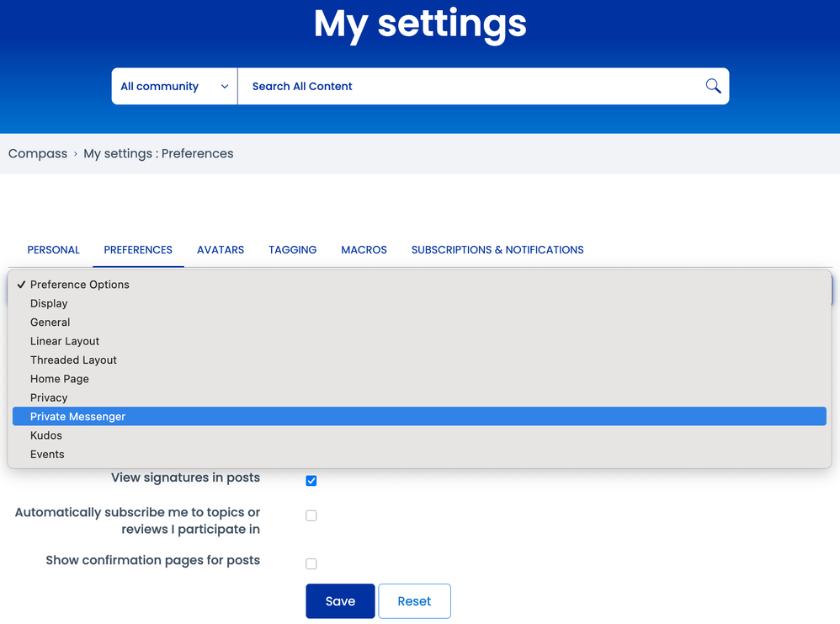Select Kudos from the dropdown list
Image resolution: width=840 pixels, height=624 pixels.
46,435
